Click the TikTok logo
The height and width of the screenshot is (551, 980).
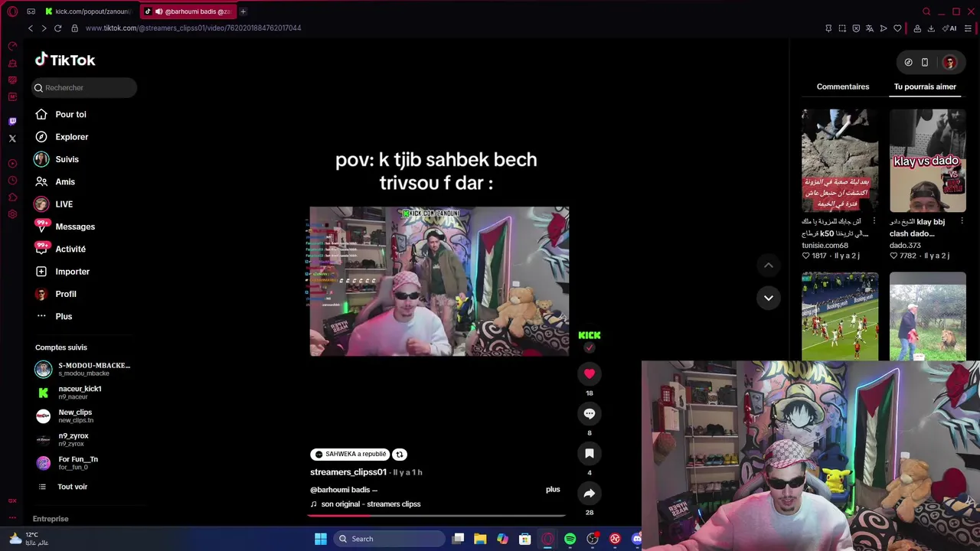coord(65,60)
